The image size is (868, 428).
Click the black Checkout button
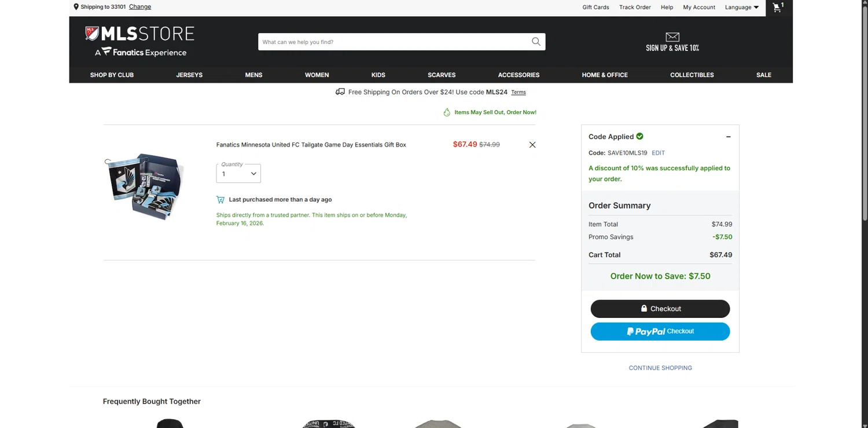(660, 309)
